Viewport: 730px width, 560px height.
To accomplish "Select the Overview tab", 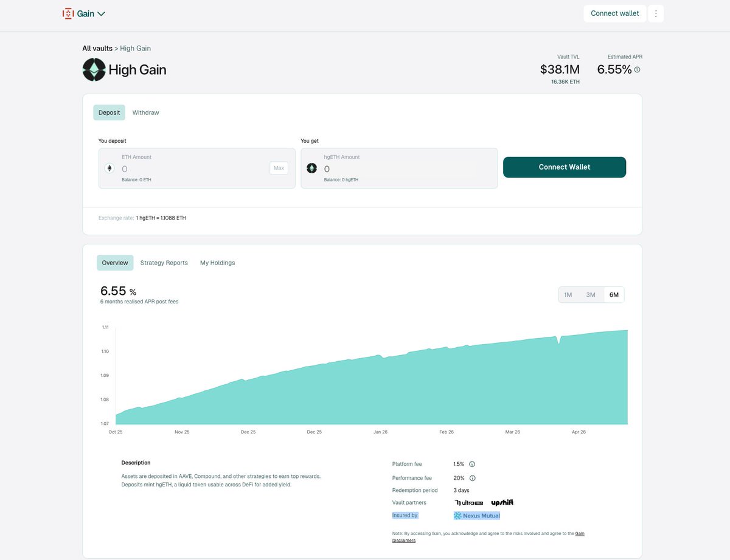I will (115, 263).
